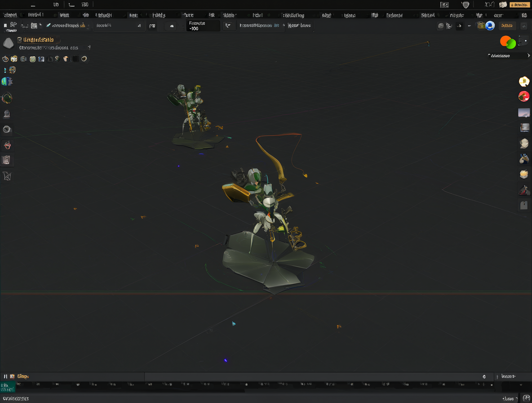Select the blue-green globe sidebar tool

pos(7,81)
